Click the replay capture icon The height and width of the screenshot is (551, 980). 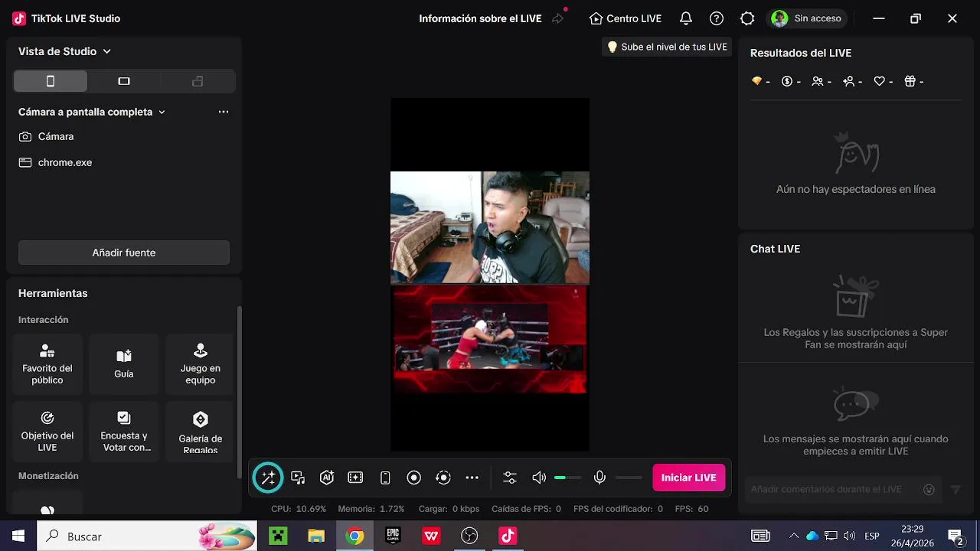click(x=443, y=478)
